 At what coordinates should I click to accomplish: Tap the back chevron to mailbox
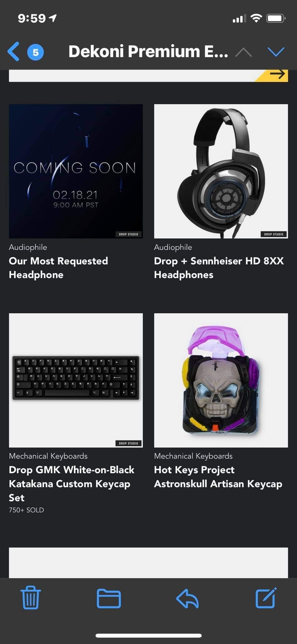(x=13, y=51)
